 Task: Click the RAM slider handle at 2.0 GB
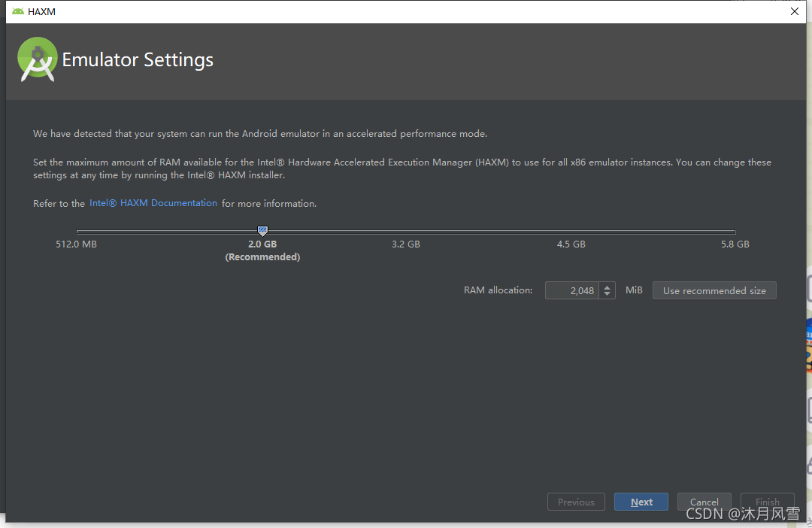pyautogui.click(x=262, y=231)
